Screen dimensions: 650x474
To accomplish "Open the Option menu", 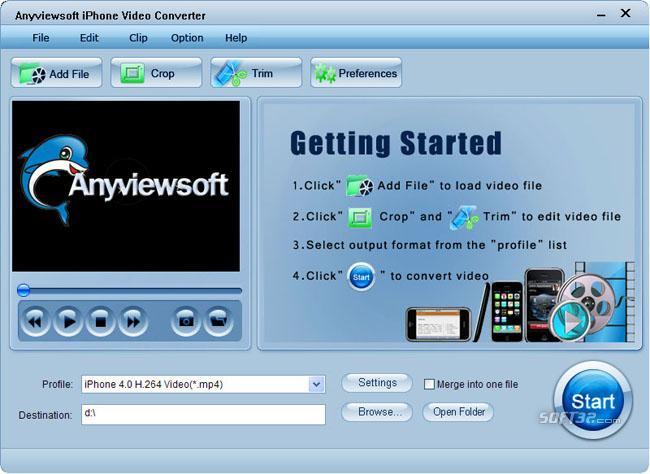I will click(x=187, y=38).
